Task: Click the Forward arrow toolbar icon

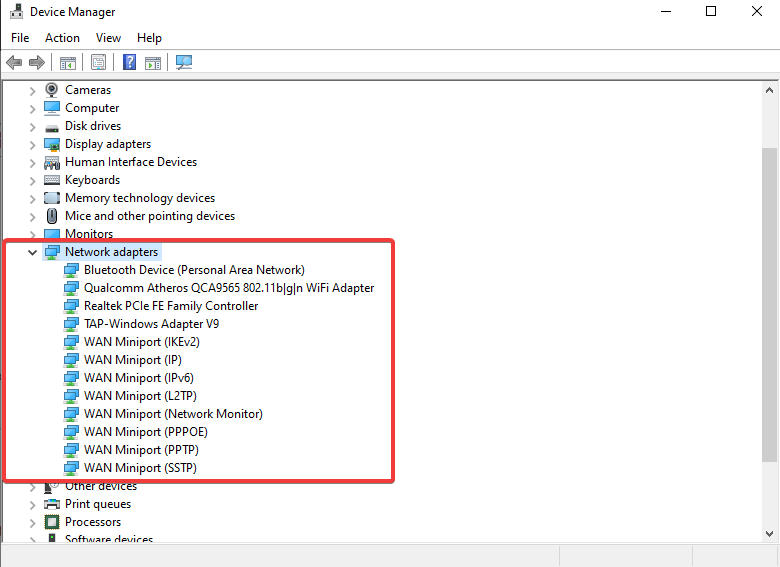Action: coord(37,63)
